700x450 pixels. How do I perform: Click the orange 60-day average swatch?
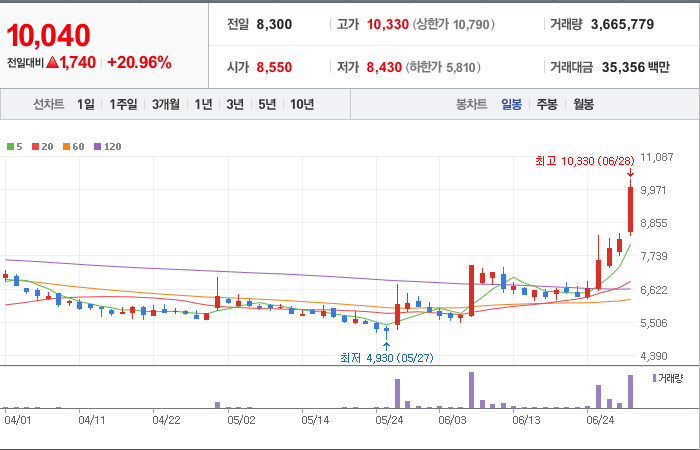[67, 146]
